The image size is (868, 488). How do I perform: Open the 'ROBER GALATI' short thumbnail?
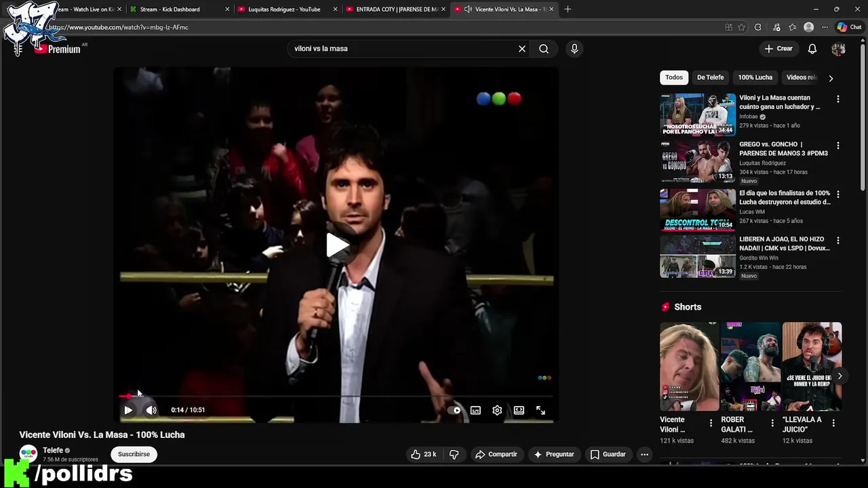click(x=751, y=367)
